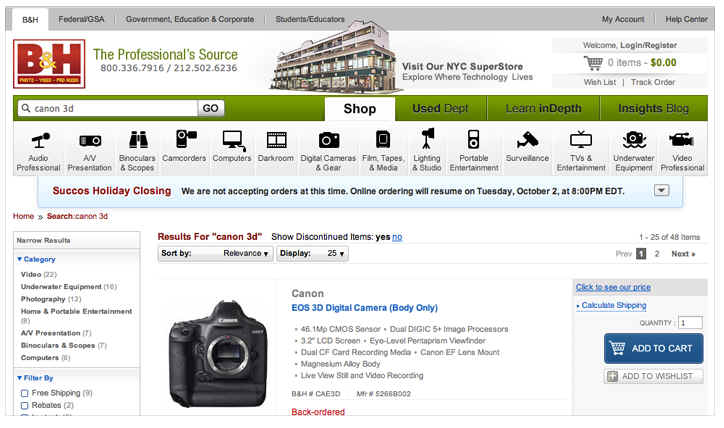
Task: Filter by Binoculars & Scopes in sidebar
Action: point(63,345)
